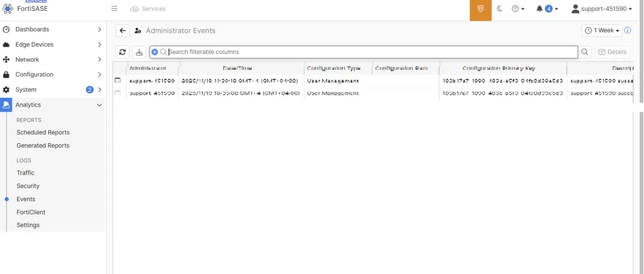Image resolution: width=644 pixels, height=274 pixels.
Task: Click the Dashboards menu label
Action: pyautogui.click(x=32, y=29)
